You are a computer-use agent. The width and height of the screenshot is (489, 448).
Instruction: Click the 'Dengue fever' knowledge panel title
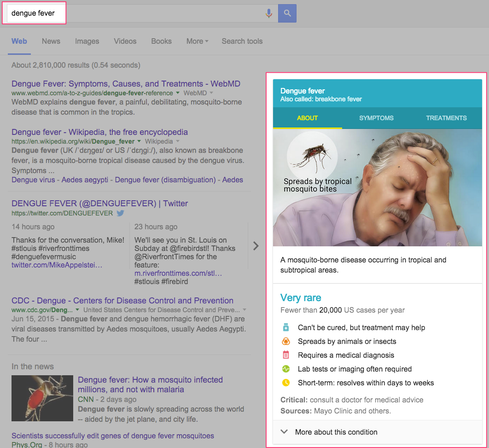pyautogui.click(x=303, y=91)
